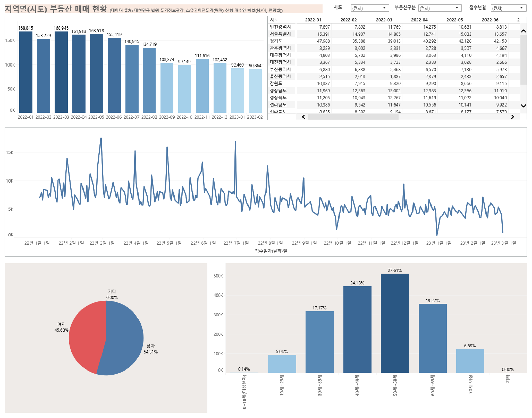The height and width of the screenshot is (418, 532).
Task: Open the 접수년월 filter dropdown
Action: coord(509,8)
